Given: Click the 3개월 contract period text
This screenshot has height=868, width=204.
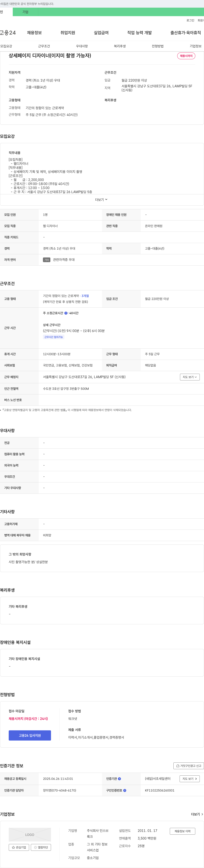Looking at the screenshot, I should click(x=85, y=296).
